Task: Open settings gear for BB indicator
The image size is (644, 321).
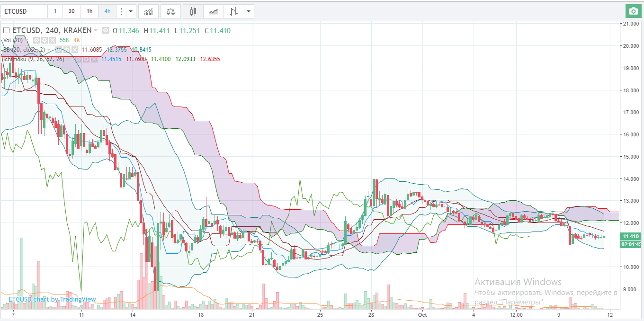Action: click(x=68, y=50)
